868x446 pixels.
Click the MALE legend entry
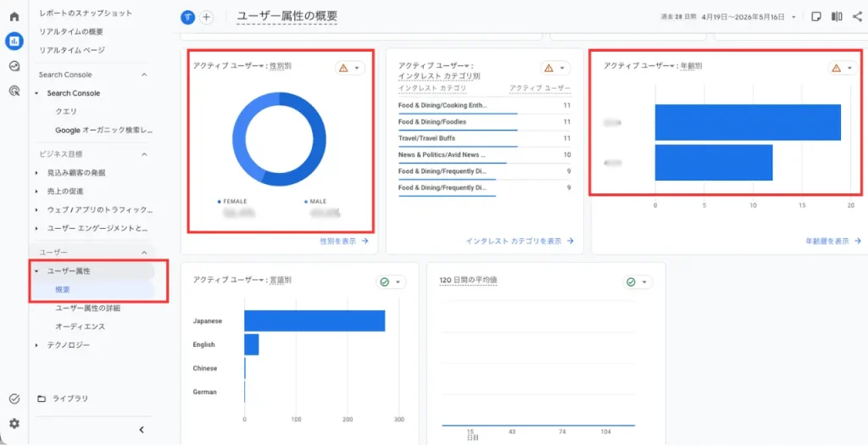315,201
